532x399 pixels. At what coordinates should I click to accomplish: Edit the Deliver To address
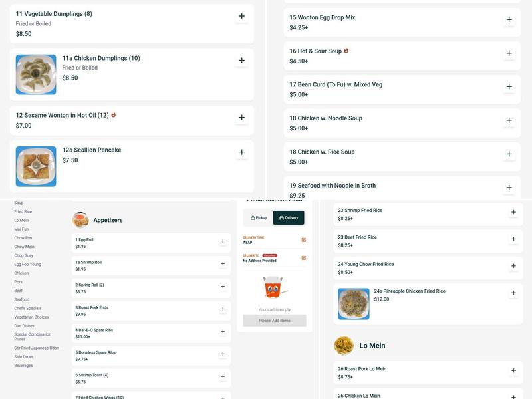304,258
